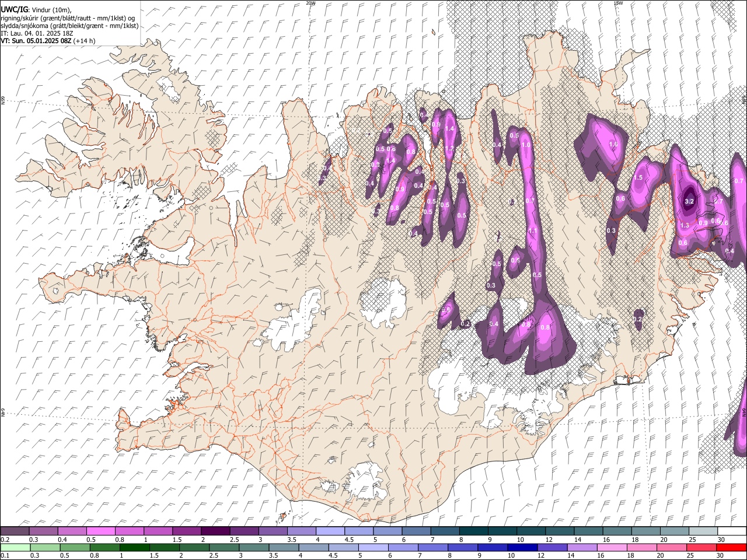This screenshot has height=560, width=747.
Task: Click the pale green 0.1 swatch in lower legend row
Action: [x=15, y=547]
